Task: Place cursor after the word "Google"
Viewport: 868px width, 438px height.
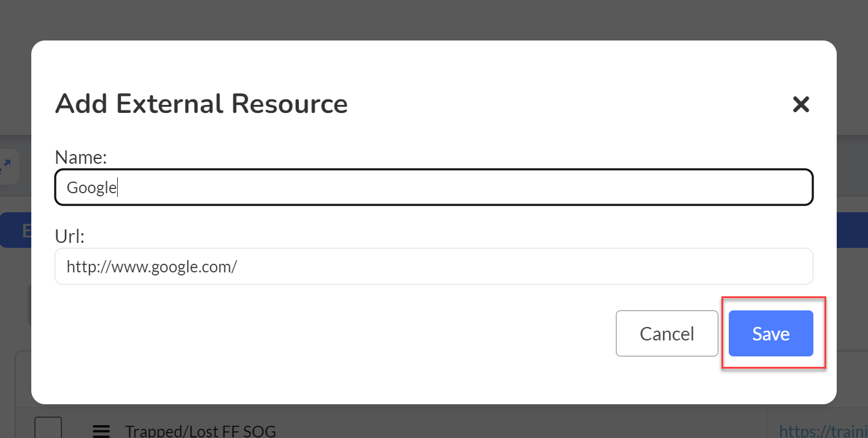Action: click(x=117, y=187)
